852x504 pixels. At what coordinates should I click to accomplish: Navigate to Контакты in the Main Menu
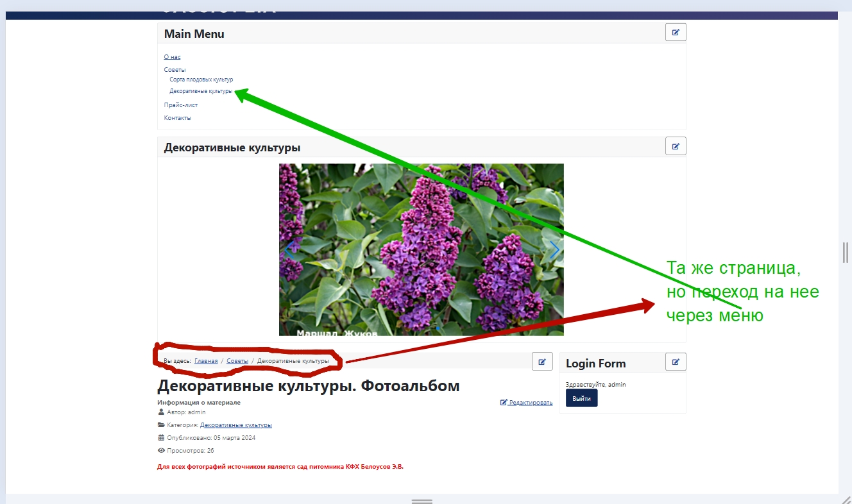[x=178, y=117]
